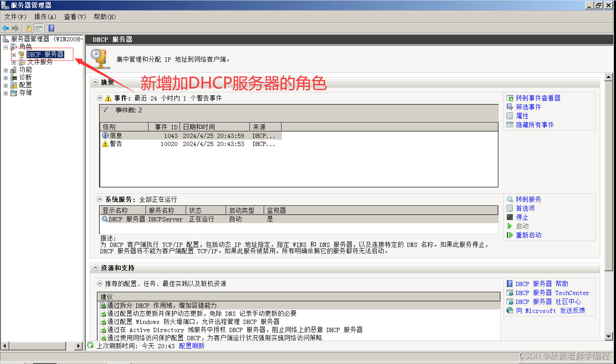Click the filter funnel icon beside 事件数
616x364 pixels.
[105, 110]
